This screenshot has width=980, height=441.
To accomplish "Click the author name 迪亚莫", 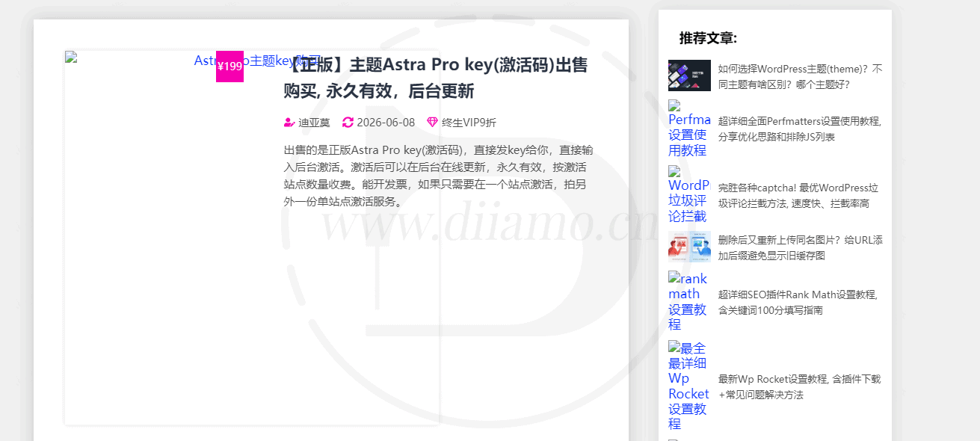I will (x=314, y=123).
